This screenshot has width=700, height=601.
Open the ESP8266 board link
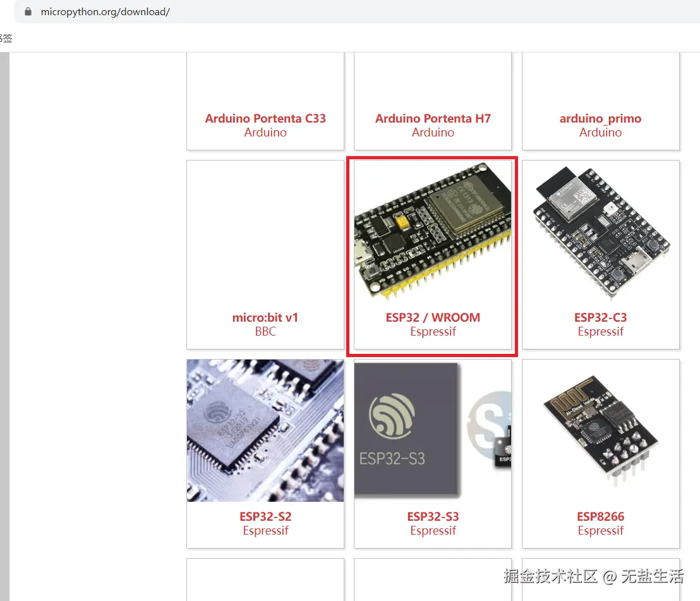(x=600, y=516)
